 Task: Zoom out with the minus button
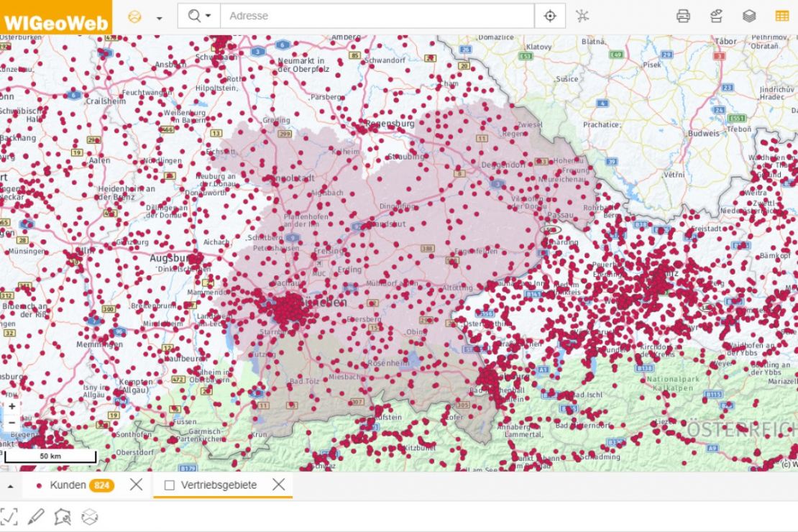tap(12, 423)
